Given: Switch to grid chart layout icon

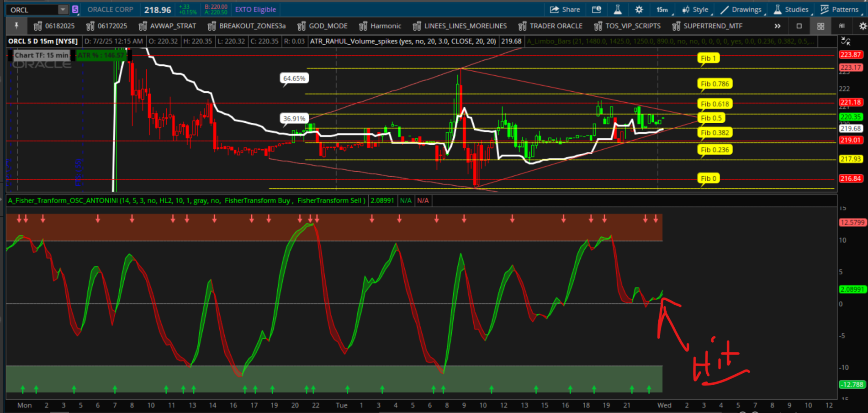Looking at the screenshot, I should pyautogui.click(x=820, y=26).
